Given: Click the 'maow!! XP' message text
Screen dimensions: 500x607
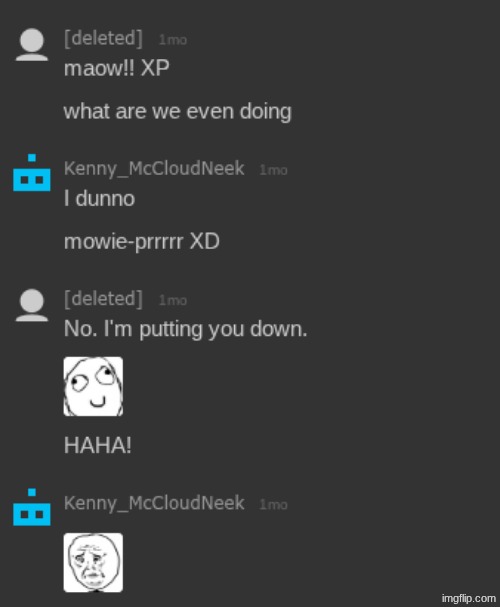Looking at the screenshot, I should [x=116, y=68].
